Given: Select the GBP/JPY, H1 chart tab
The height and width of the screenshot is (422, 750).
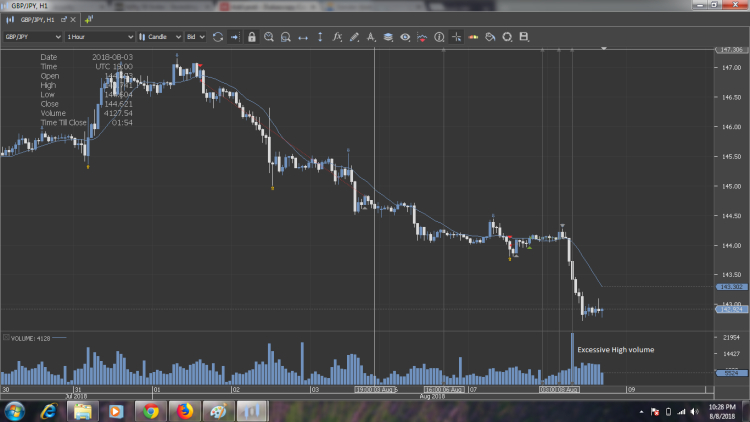Looking at the screenshot, I should point(37,20).
